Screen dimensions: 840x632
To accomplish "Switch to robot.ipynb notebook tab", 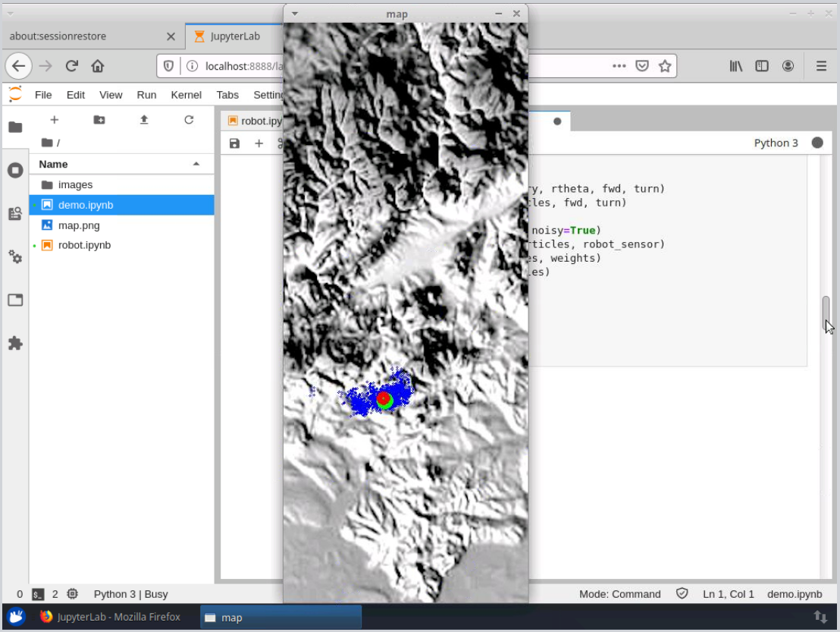I will pyautogui.click(x=253, y=121).
